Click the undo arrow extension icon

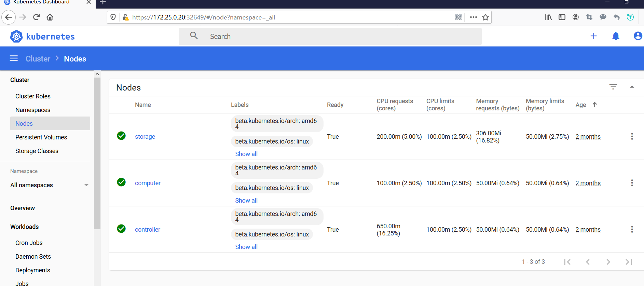click(617, 17)
